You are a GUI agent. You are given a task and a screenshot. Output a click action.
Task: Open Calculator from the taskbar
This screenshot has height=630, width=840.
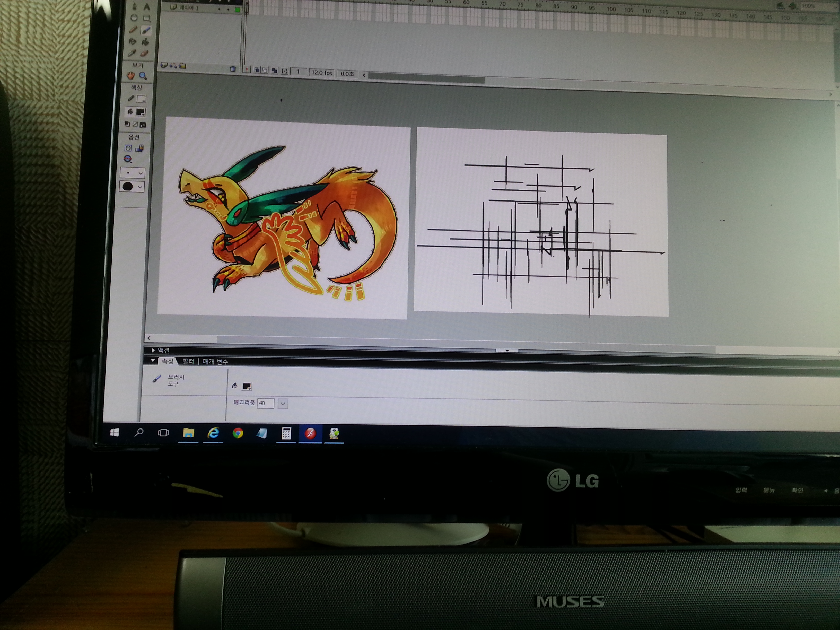(286, 433)
